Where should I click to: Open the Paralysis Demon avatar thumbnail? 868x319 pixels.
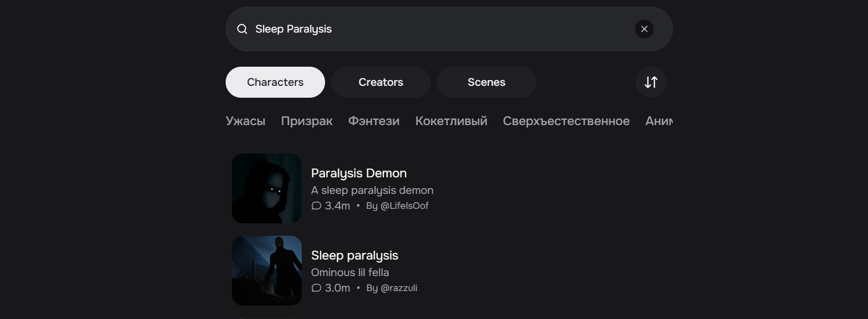coord(267,188)
